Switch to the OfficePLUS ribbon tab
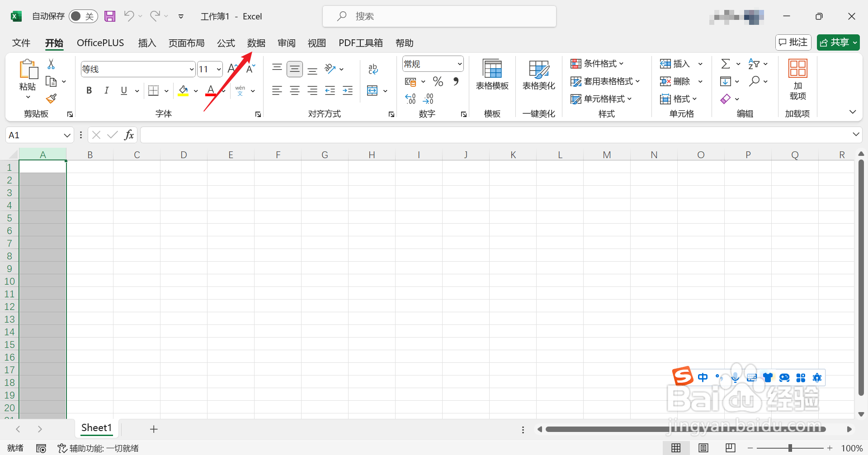868x455 pixels. [100, 43]
